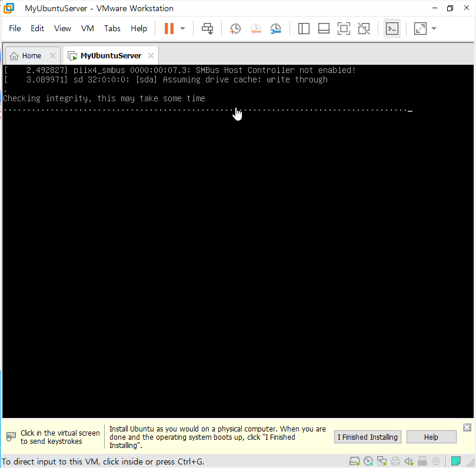Open the snapshot manager icon
Screen dimensions: 476x468
[x=275, y=28]
